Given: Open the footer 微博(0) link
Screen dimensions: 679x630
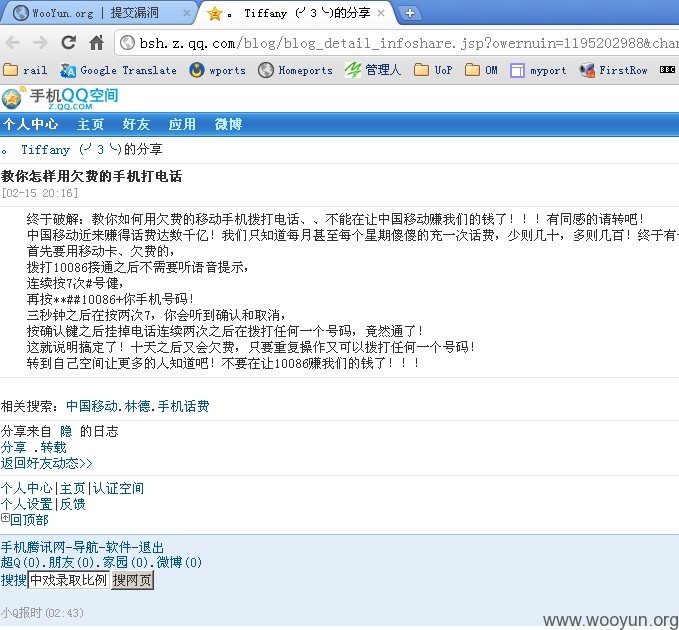Looking at the screenshot, I should (179, 562).
